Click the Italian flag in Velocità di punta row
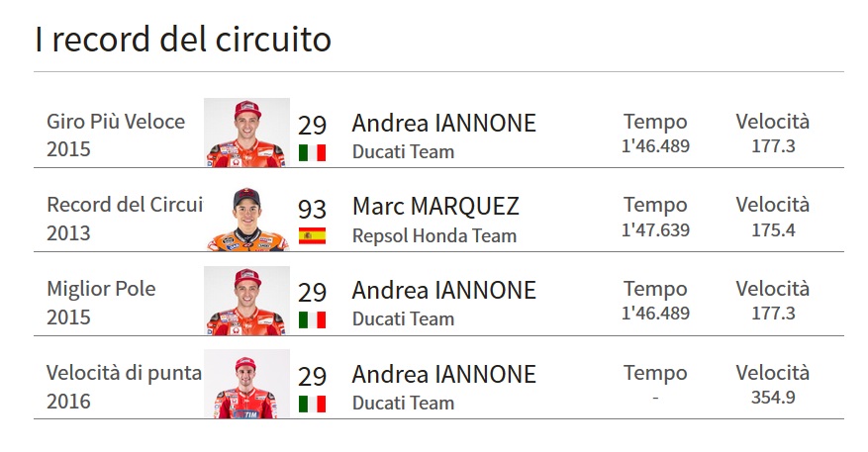This screenshot has height=452, width=868. coord(312,404)
